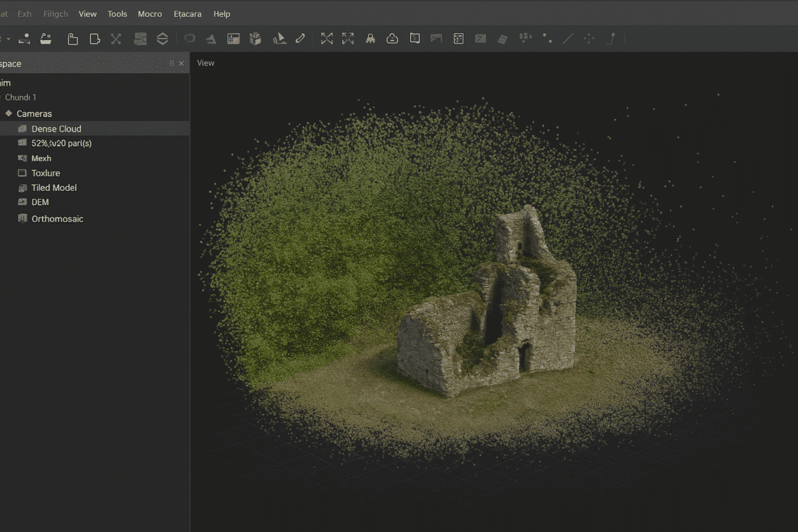This screenshot has width=798, height=532.
Task: Open the Filigch menu
Action: tap(55, 14)
